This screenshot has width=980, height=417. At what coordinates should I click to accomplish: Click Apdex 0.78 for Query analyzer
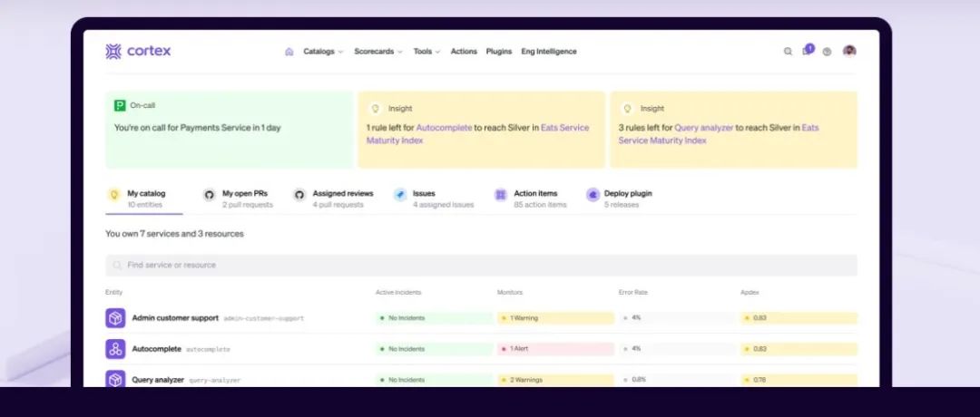click(x=799, y=380)
